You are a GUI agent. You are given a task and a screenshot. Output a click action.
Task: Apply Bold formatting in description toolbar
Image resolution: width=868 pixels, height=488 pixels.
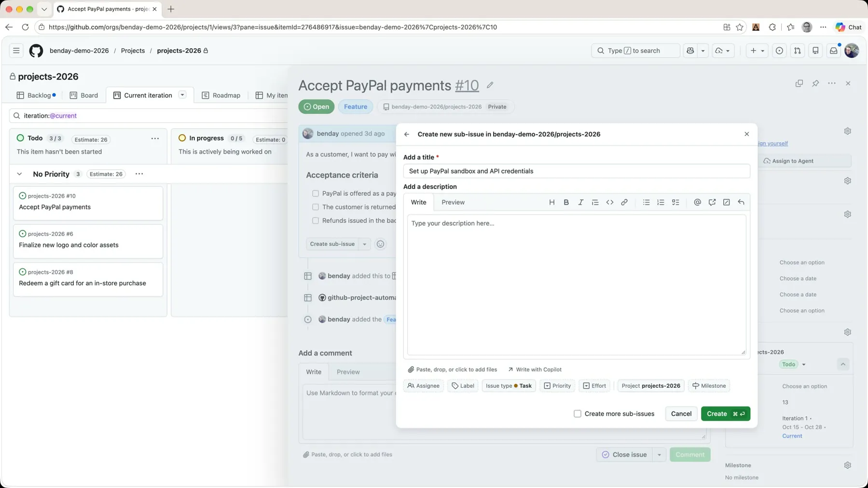[x=566, y=202]
